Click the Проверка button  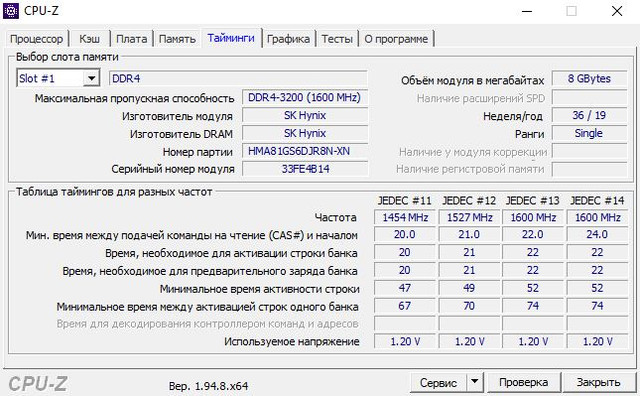pos(523,382)
